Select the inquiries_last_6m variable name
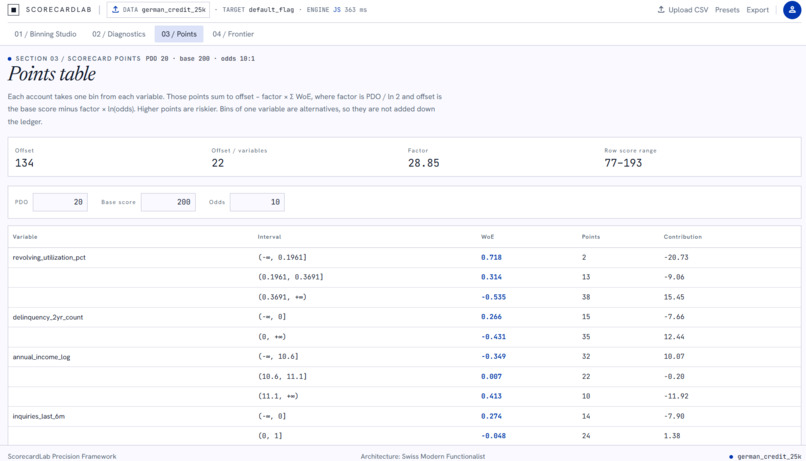This screenshot has height=461, width=806. coord(39,416)
